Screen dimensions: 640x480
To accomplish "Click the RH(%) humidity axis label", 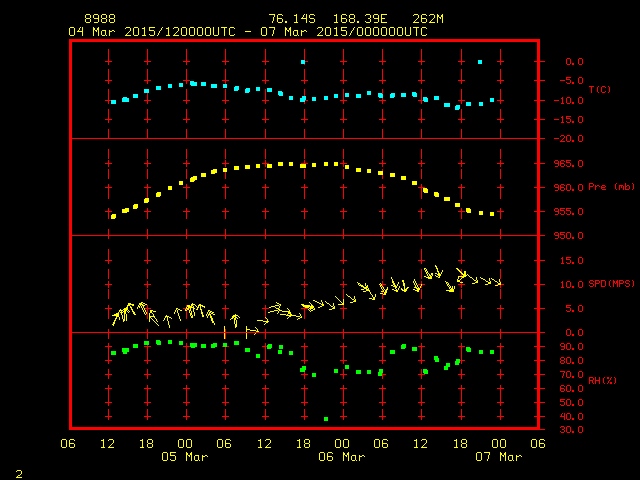I will pyautogui.click(x=602, y=380).
